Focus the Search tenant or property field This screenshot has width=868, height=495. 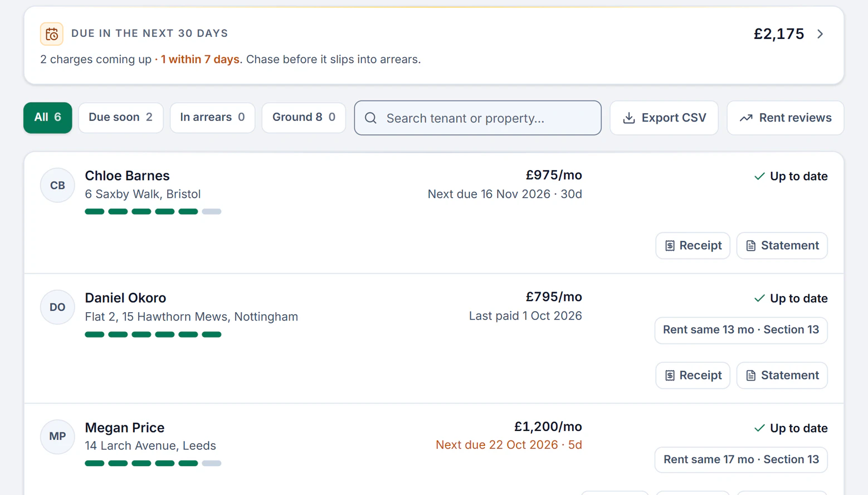(477, 118)
